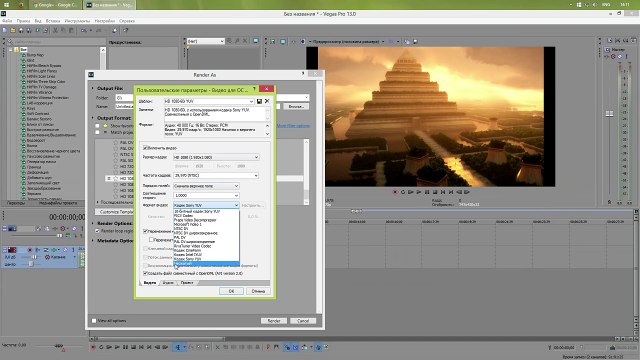The height and width of the screenshot is (360, 640).
Task: Toggle the 'Включить видео' checkbox
Action: (x=145, y=148)
